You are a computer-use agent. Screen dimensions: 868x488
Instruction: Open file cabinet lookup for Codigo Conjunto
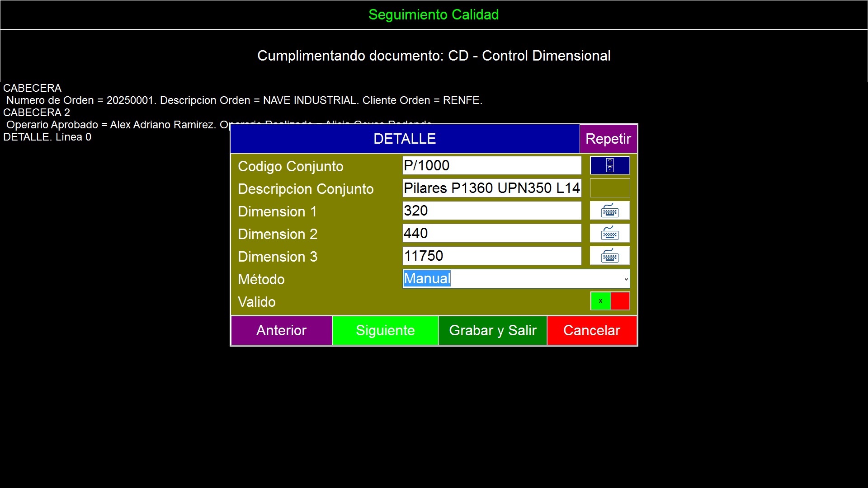point(609,165)
